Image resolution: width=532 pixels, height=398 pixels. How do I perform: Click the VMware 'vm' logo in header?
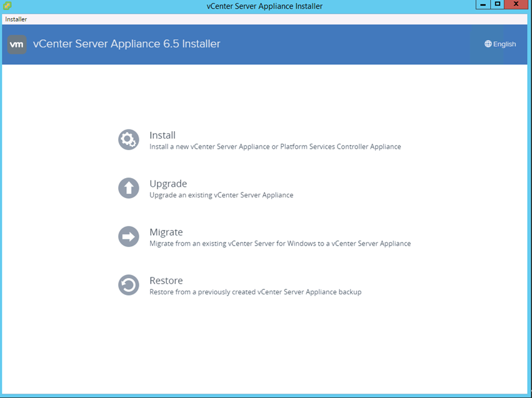(17, 44)
